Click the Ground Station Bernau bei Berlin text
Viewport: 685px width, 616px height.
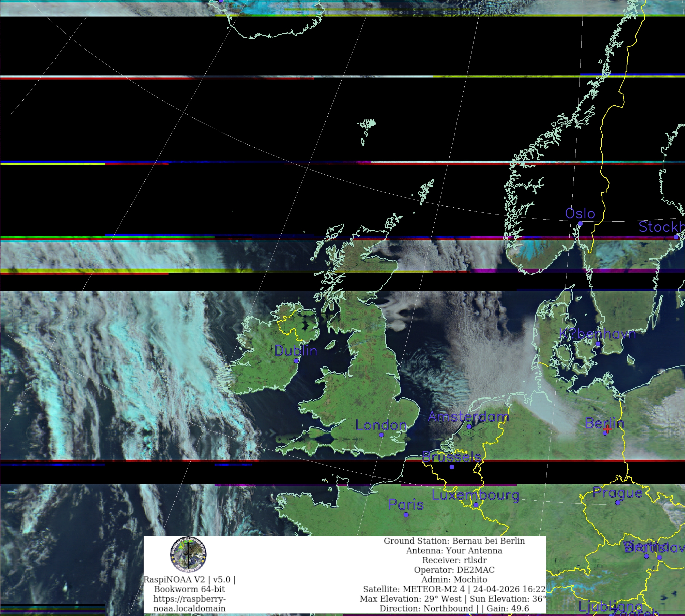point(454,541)
